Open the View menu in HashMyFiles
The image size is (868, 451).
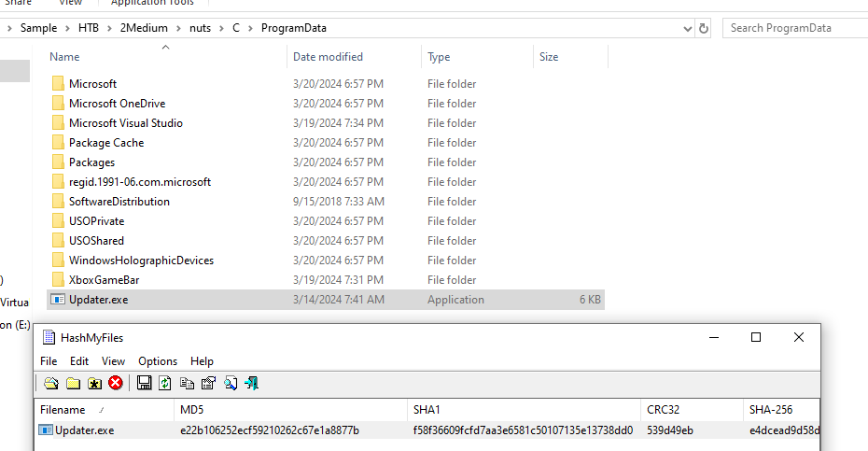point(114,361)
